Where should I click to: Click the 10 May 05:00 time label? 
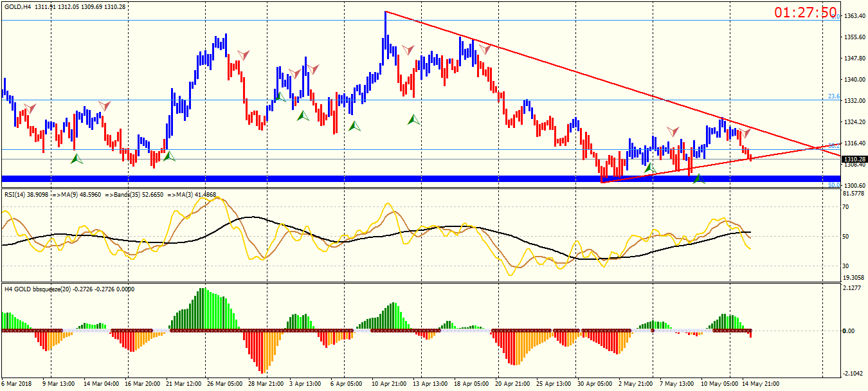coord(720,384)
